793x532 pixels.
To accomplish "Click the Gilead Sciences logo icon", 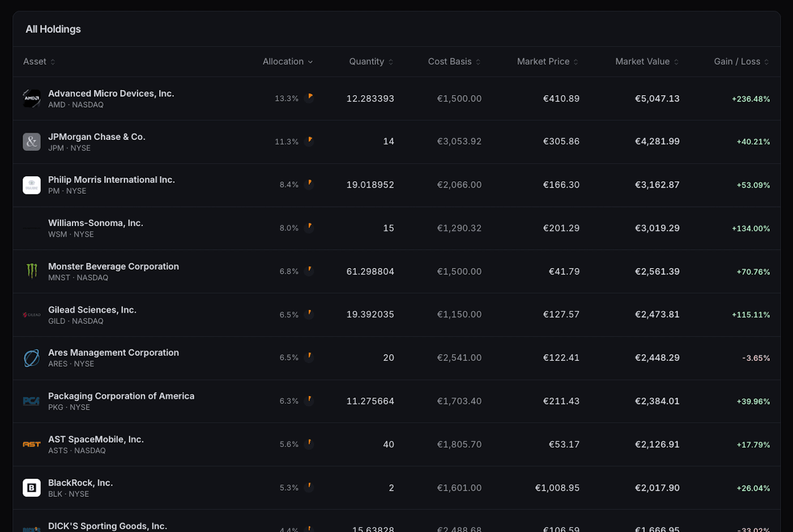I will 32,314.
